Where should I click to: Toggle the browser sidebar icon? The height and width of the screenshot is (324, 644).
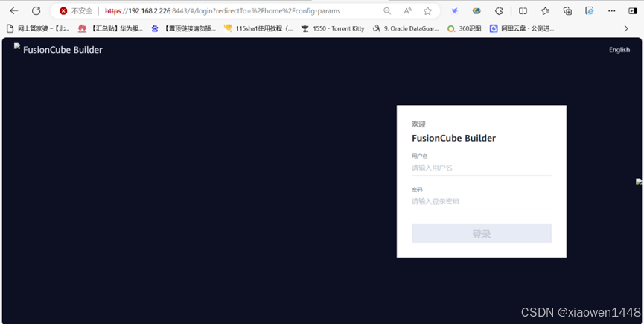[633, 11]
